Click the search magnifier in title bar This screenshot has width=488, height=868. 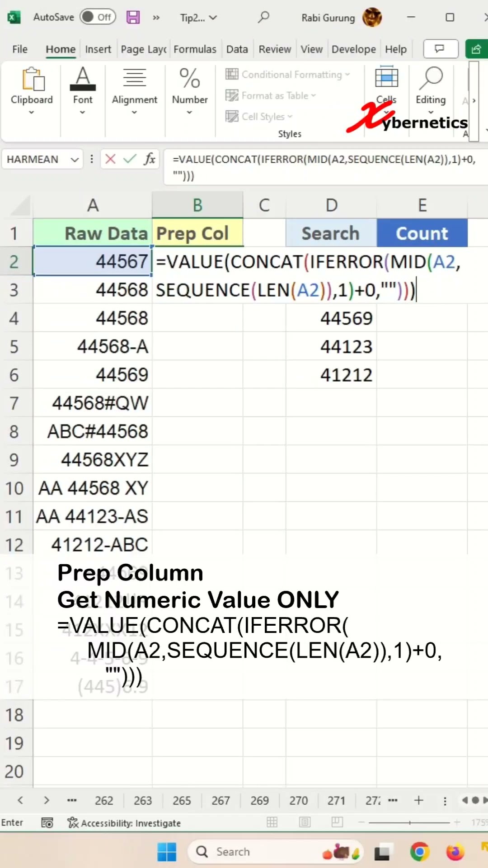263,18
